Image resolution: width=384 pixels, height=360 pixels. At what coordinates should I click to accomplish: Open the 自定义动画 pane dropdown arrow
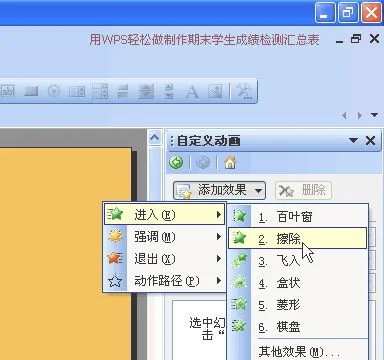[353, 140]
